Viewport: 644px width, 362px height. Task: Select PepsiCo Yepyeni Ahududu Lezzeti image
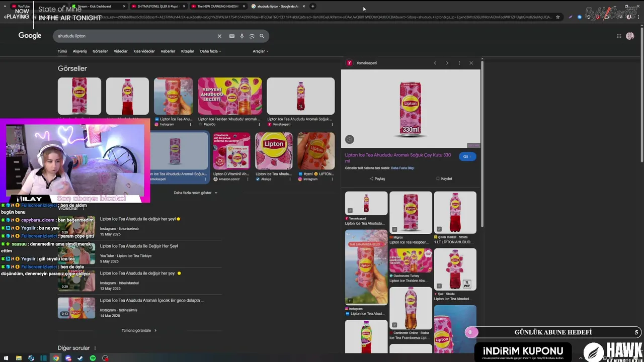tap(229, 96)
